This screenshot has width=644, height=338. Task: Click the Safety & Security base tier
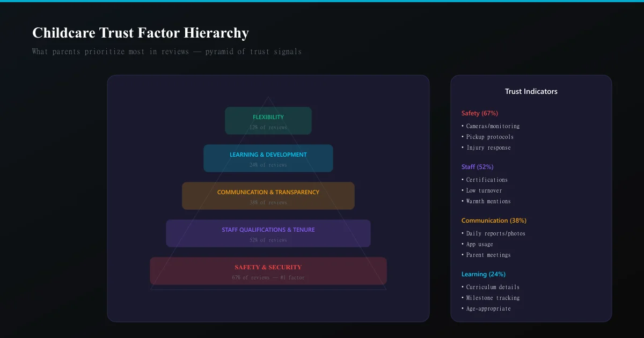[268, 271]
